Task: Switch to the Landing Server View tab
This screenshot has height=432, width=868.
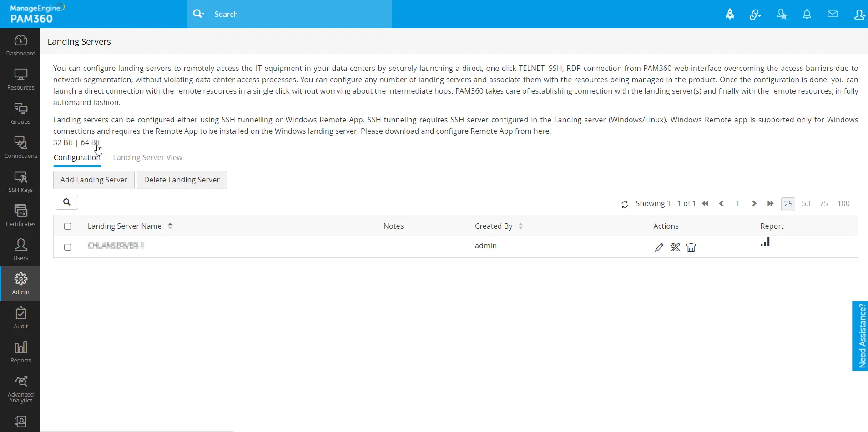Action: tap(147, 157)
